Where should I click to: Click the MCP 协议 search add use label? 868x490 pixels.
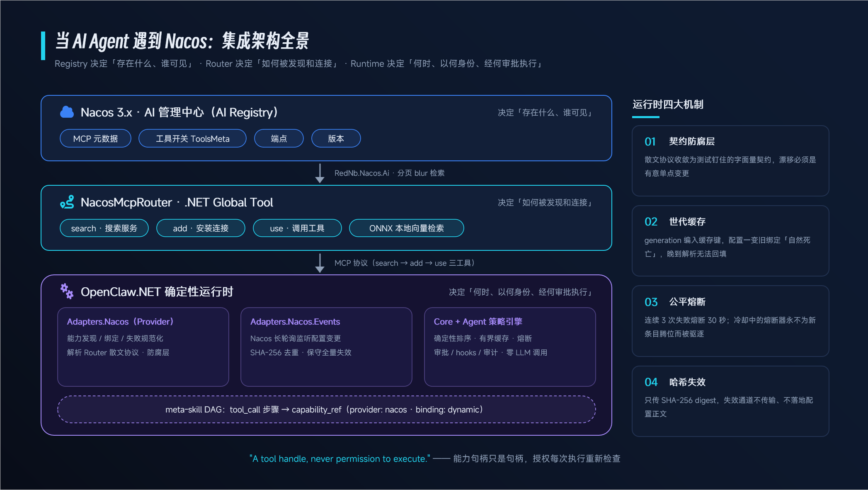click(405, 263)
